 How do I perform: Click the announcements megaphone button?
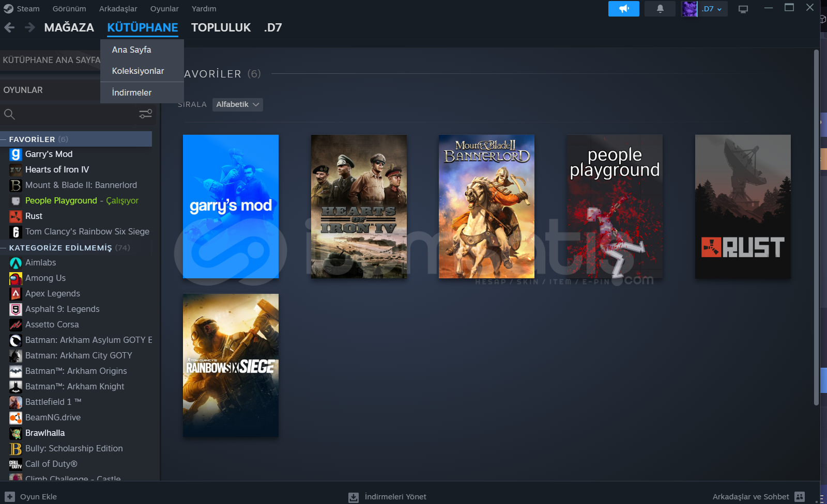624,9
